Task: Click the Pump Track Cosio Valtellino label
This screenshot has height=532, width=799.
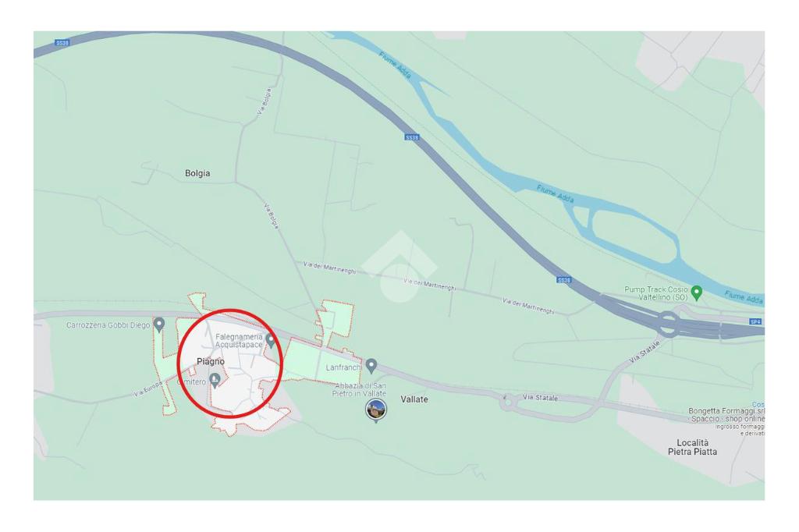Action: tap(655, 293)
